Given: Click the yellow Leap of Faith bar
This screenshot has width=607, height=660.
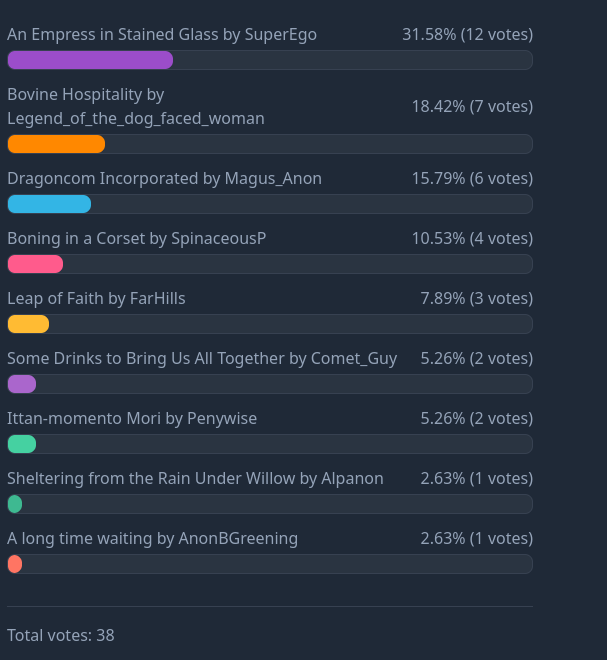Looking at the screenshot, I should (28, 324).
